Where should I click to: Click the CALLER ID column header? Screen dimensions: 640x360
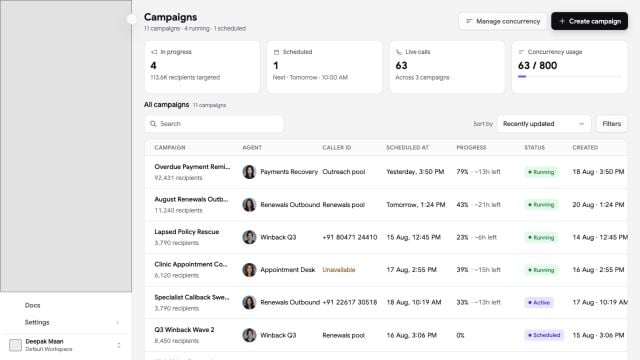point(337,147)
